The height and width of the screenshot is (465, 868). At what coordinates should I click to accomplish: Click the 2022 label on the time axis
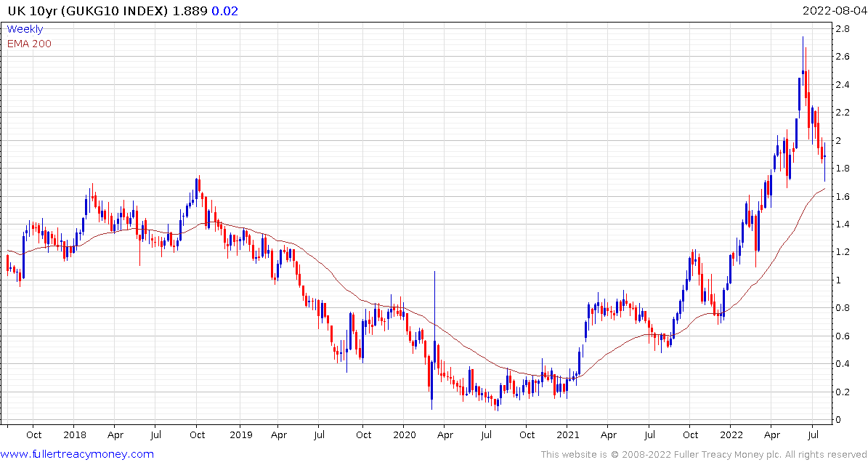point(730,435)
